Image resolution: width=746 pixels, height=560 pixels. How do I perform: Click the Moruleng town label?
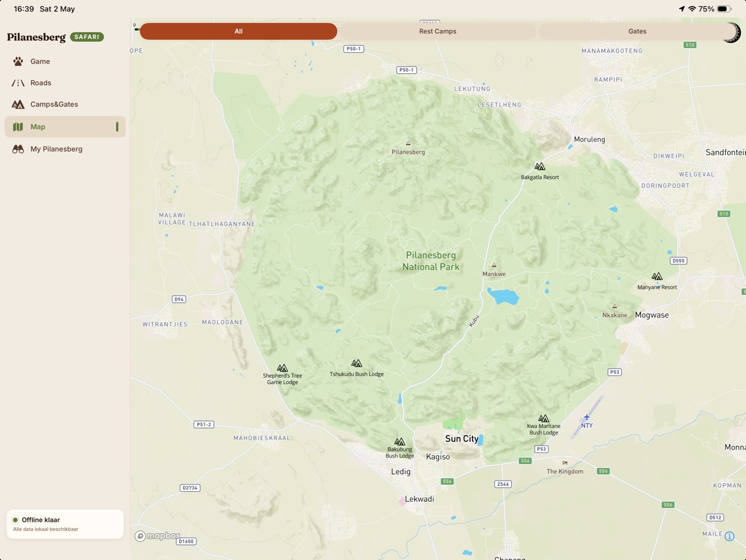click(589, 139)
